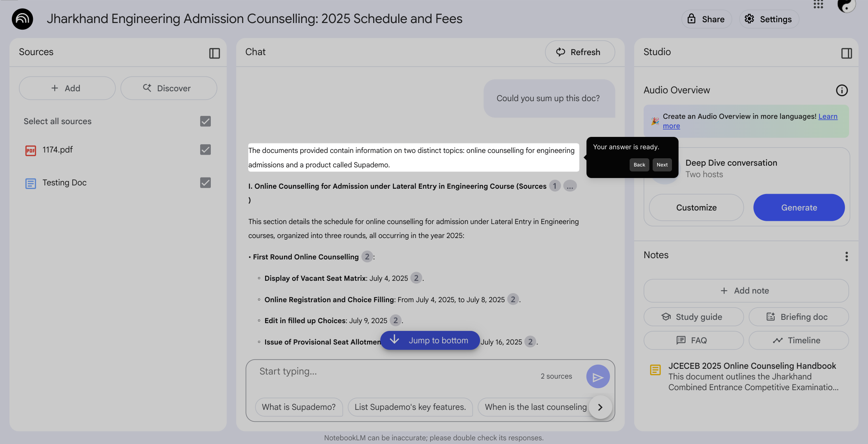Click the 1174.pdf PDF file icon
Image resolution: width=868 pixels, height=444 pixels.
[31, 150]
